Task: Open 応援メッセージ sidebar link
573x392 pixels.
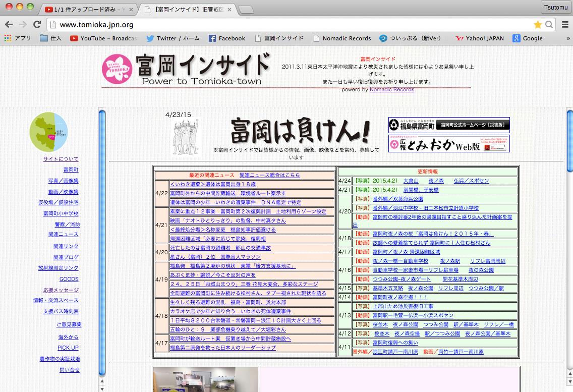Action: [61, 291]
